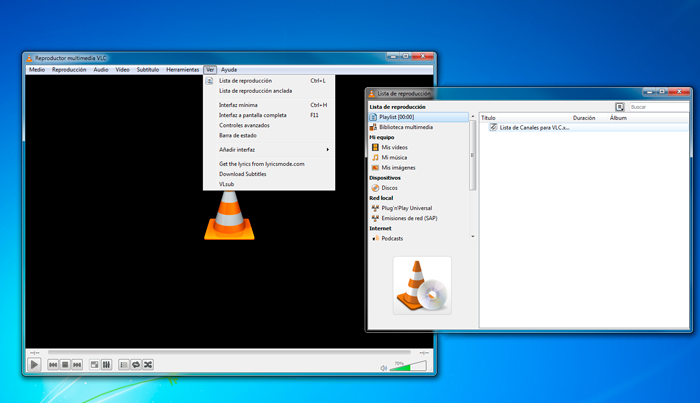This screenshot has width=700, height=403.
Task: Open the Medio menu
Action: tap(37, 70)
